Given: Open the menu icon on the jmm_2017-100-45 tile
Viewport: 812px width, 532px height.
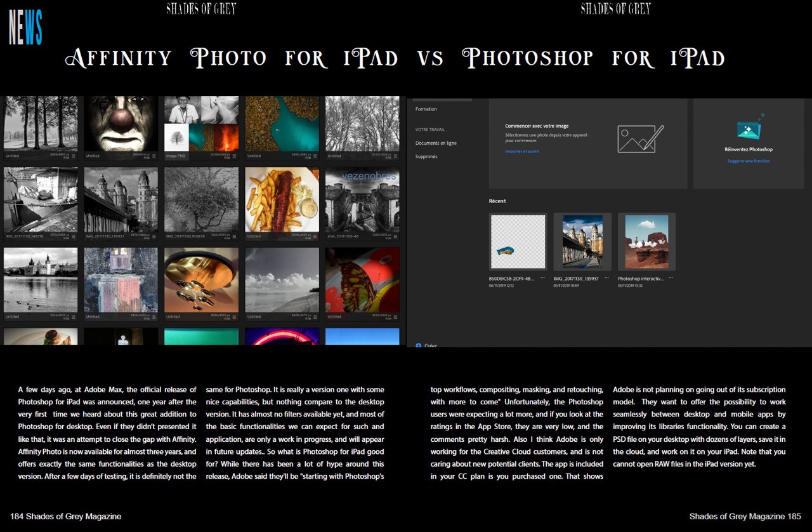Looking at the screenshot, I should (395, 236).
